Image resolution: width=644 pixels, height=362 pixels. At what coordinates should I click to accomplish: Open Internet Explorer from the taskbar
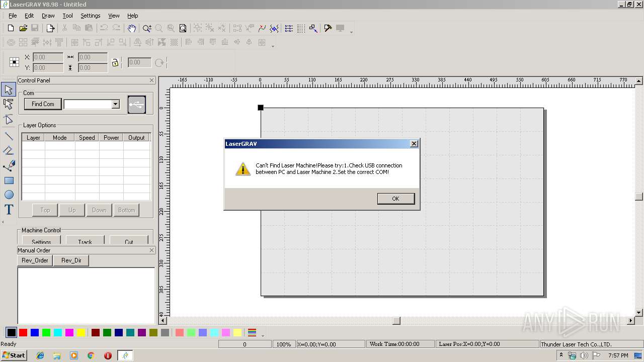(40, 355)
